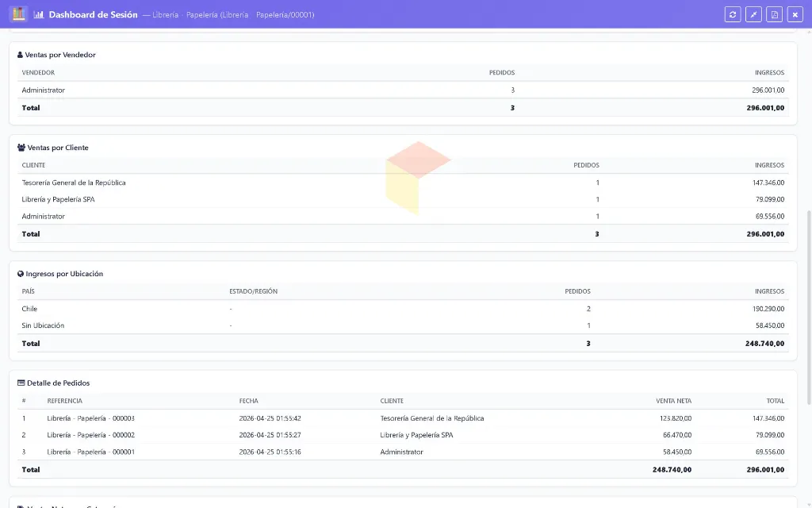Image resolution: width=812 pixels, height=508 pixels.
Task: Select the Ingresos por Ubicación heading
Action: (64, 274)
